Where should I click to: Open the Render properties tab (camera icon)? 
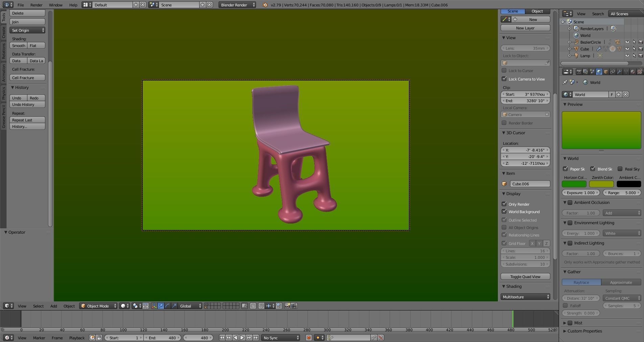[579, 72]
